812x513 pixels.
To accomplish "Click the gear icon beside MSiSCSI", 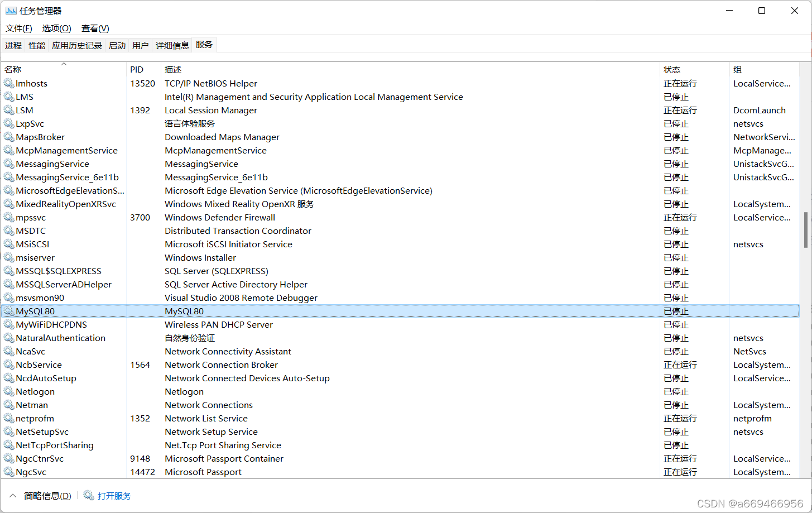I will pos(9,244).
